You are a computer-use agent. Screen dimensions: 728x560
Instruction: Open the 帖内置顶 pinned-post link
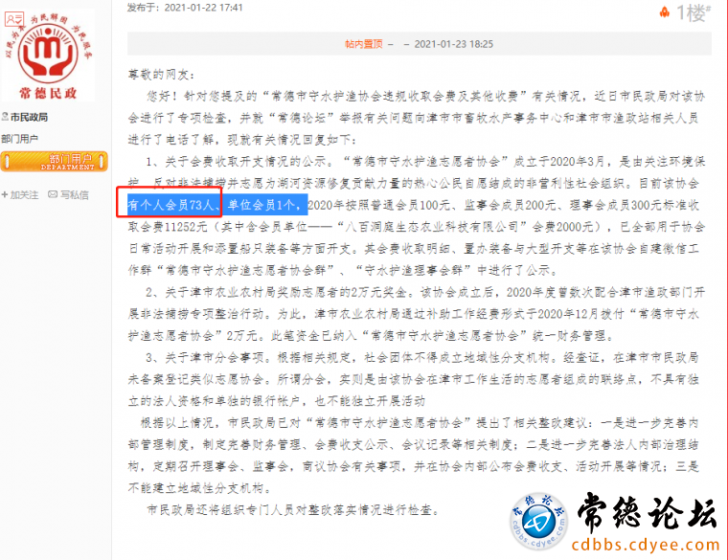point(364,44)
